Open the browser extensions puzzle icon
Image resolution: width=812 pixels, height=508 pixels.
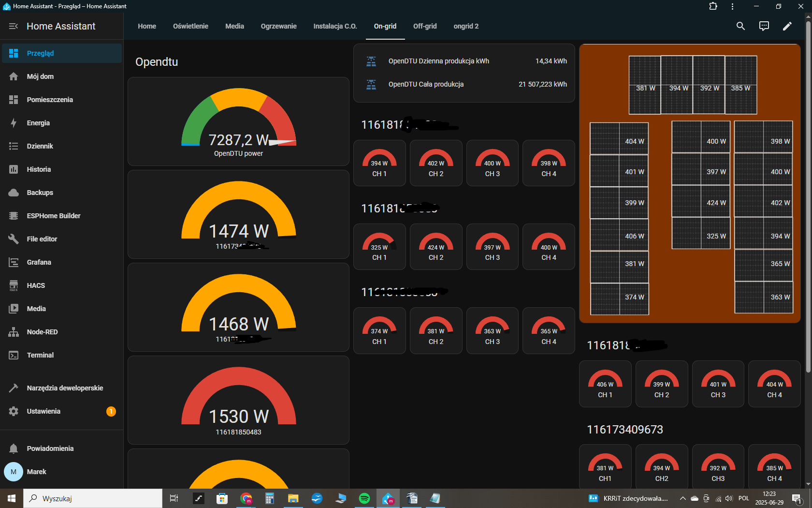(x=713, y=6)
